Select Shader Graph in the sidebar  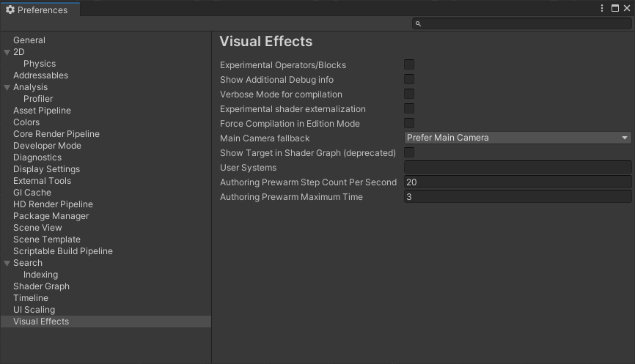[41, 286]
